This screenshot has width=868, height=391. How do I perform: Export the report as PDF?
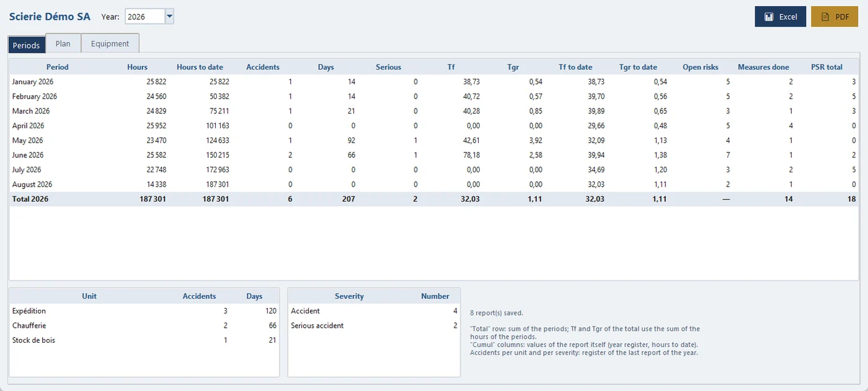coord(835,17)
